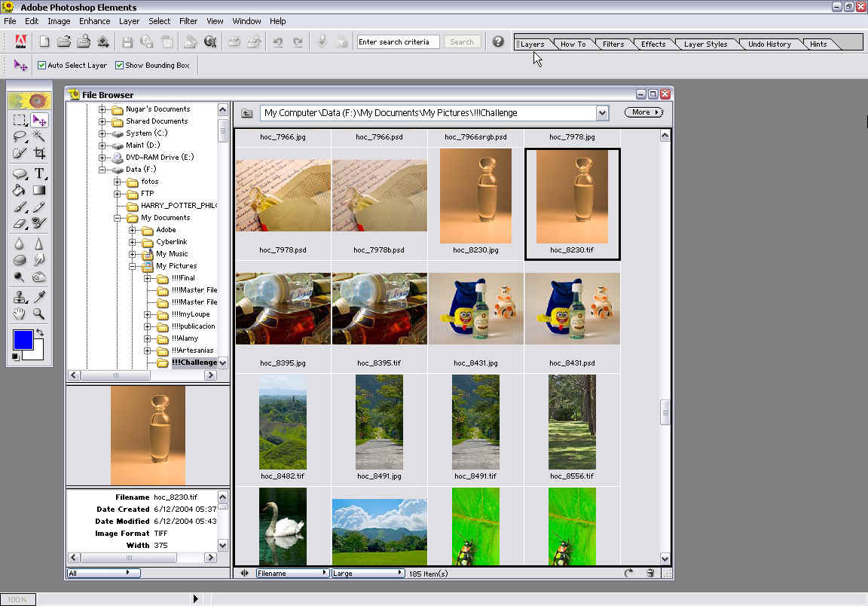This screenshot has width=868, height=606.
Task: Open the blue foreground color swatch
Action: coord(23,340)
